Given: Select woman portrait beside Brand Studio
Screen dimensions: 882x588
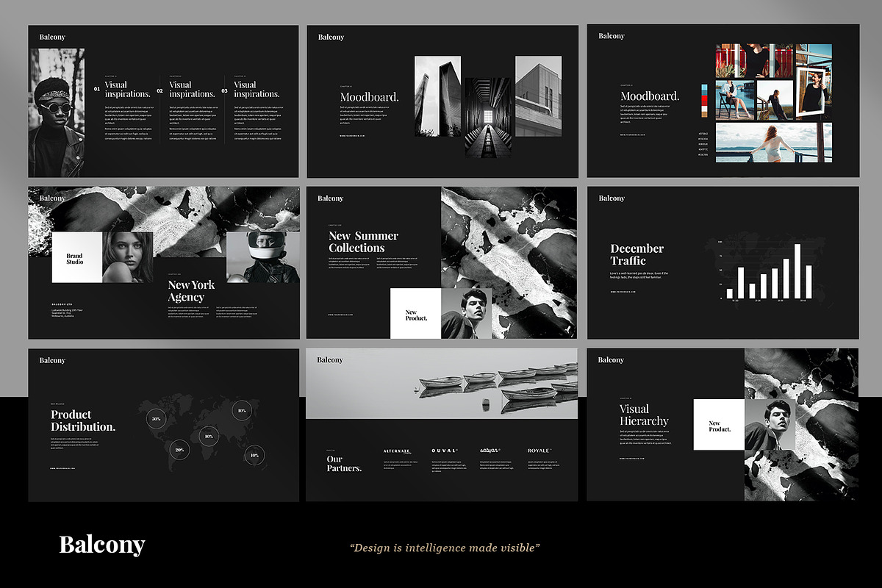Looking at the screenshot, I should pyautogui.click(x=128, y=257).
